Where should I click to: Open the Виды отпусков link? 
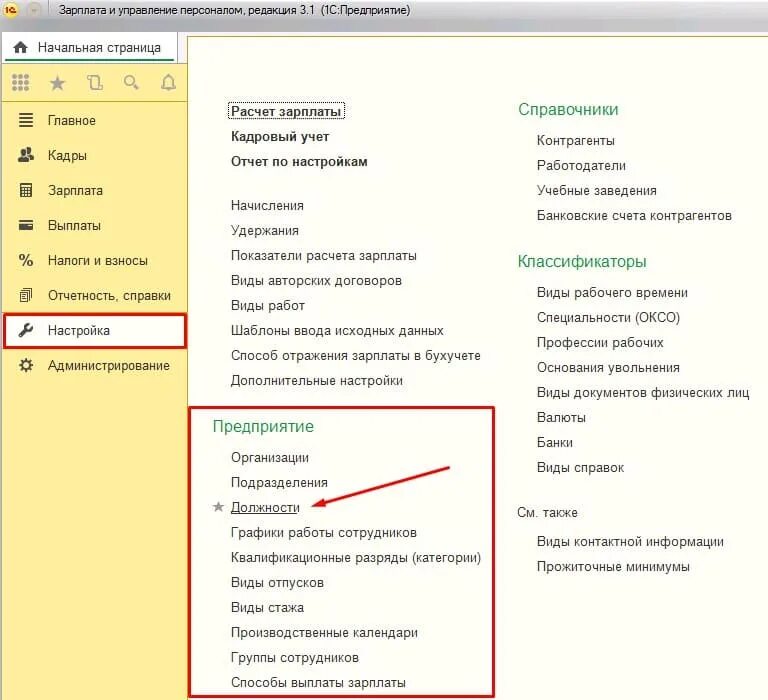coord(277,582)
